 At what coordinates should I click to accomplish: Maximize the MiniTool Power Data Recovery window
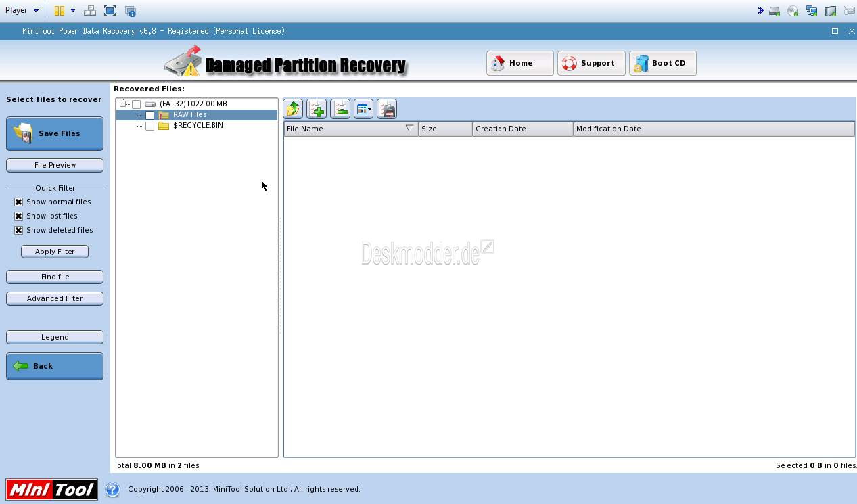[x=835, y=30]
